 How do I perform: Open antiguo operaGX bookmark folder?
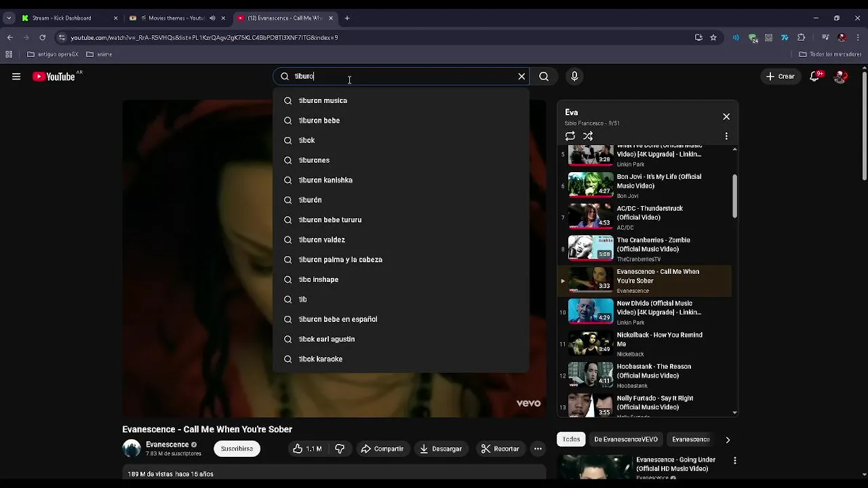[x=53, y=54]
